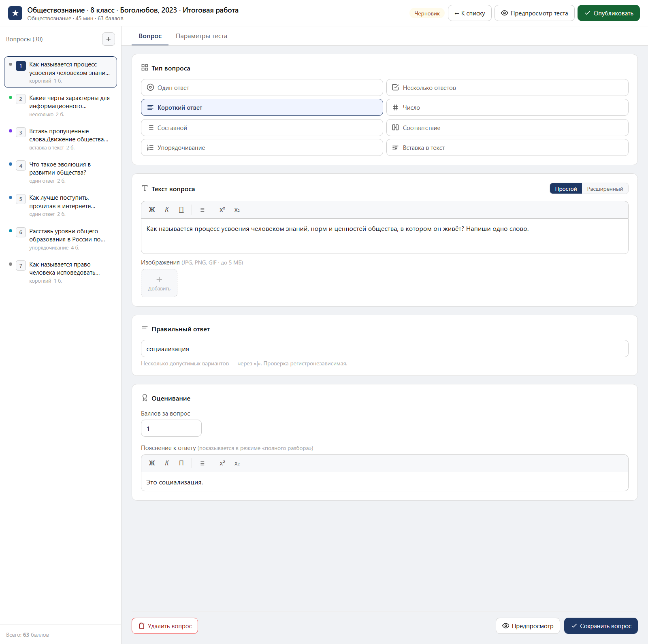Apply italic in question text toolbar

coord(167,210)
